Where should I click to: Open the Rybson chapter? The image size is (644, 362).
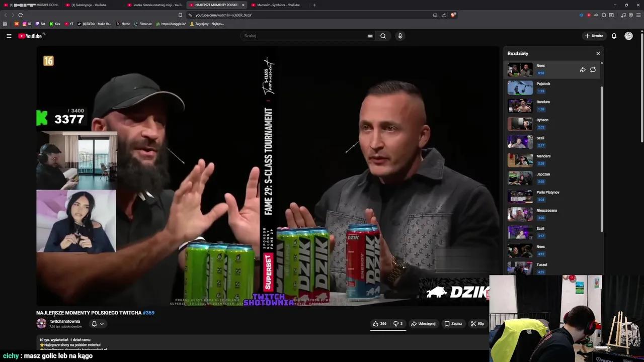[552, 124]
